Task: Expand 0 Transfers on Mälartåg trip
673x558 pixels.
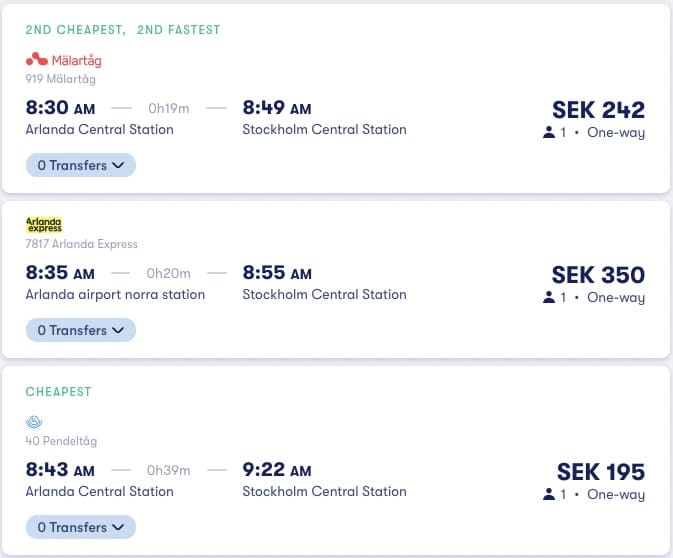Action: (81, 165)
